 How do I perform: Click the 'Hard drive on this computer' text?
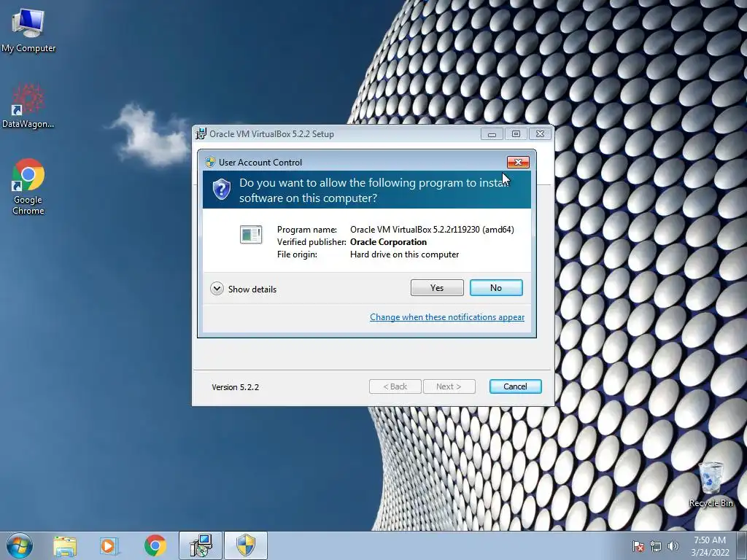pyautogui.click(x=404, y=254)
